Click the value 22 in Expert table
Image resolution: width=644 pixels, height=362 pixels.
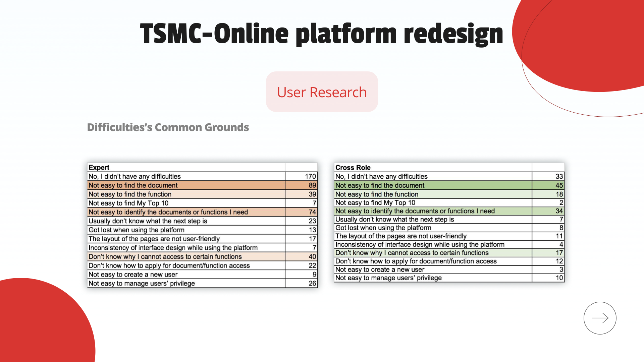(x=312, y=265)
